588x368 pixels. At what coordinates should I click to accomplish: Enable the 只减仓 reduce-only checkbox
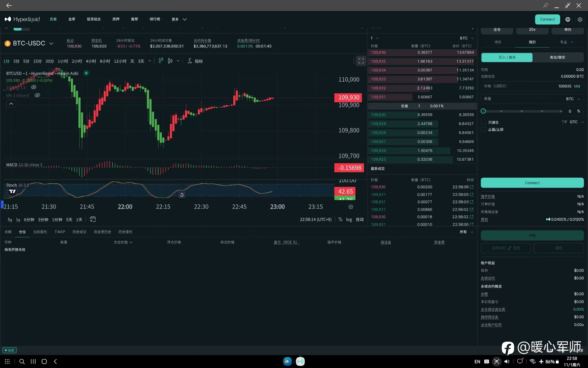(x=483, y=122)
